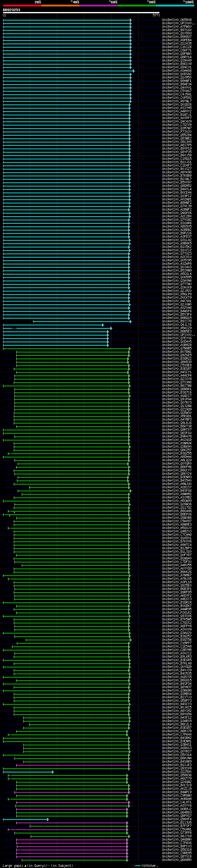Click hit UniRef100_Q9FNB0
The width and height of the screenshot is (197, 868).
(x=177, y=54)
